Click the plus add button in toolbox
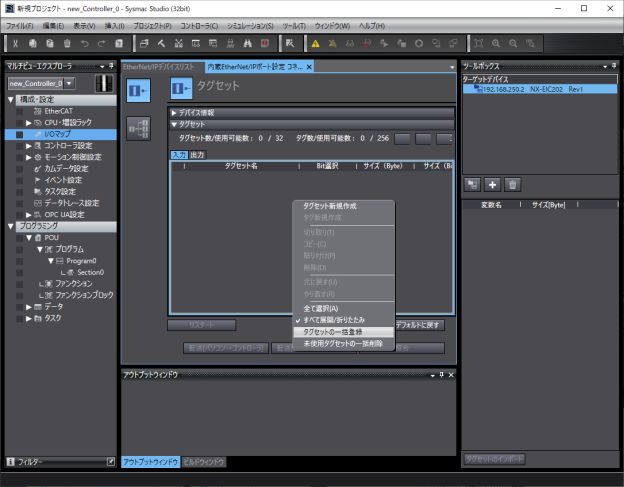The width and height of the screenshot is (624, 487). coord(492,185)
